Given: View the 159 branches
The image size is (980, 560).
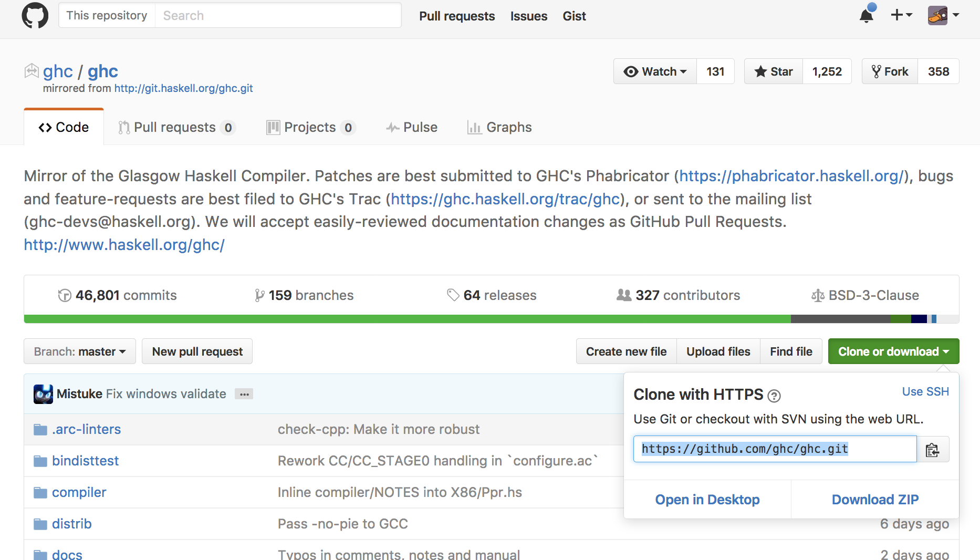Looking at the screenshot, I should (304, 295).
